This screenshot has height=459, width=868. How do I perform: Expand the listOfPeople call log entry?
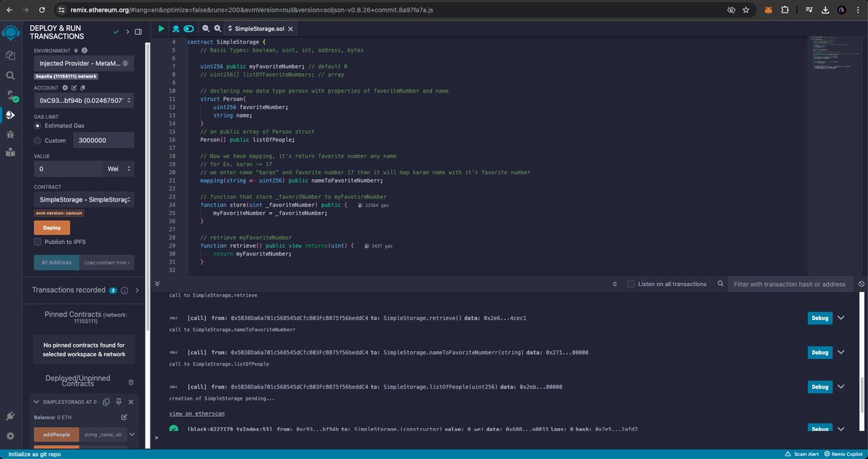[x=841, y=387]
